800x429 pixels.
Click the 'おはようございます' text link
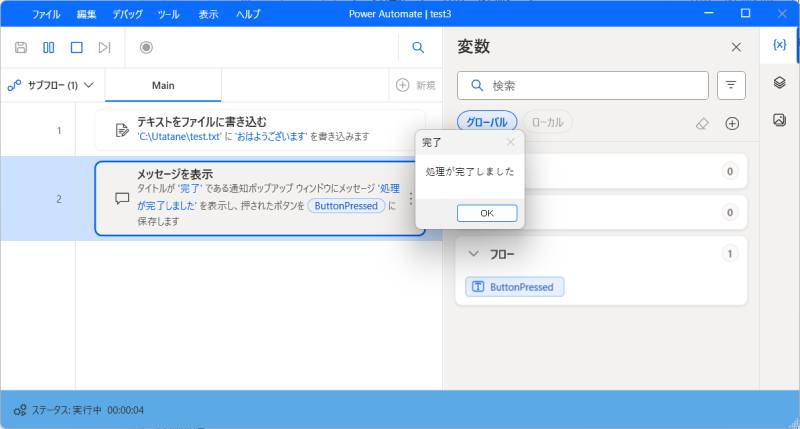(x=271, y=137)
